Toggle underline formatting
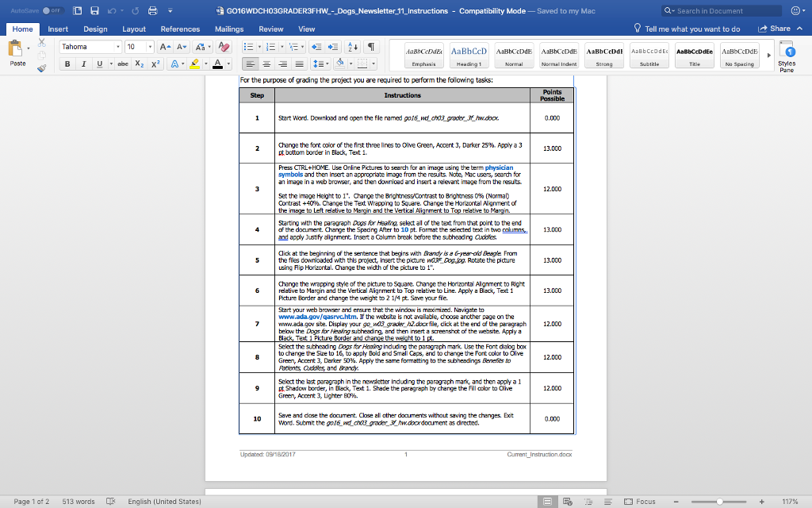Image resolution: width=812 pixels, height=508 pixels. [x=100, y=63]
